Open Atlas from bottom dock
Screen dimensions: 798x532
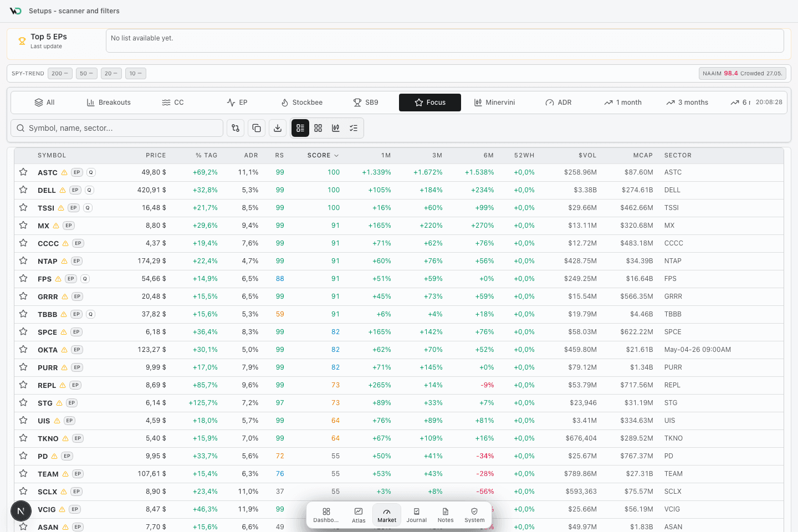coord(359,515)
